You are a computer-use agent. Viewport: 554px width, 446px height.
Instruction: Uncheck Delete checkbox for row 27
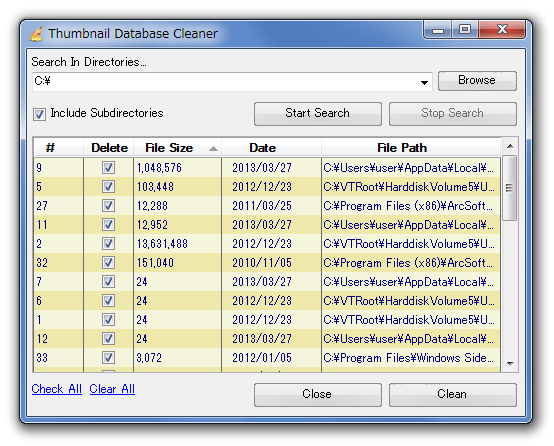click(x=108, y=206)
